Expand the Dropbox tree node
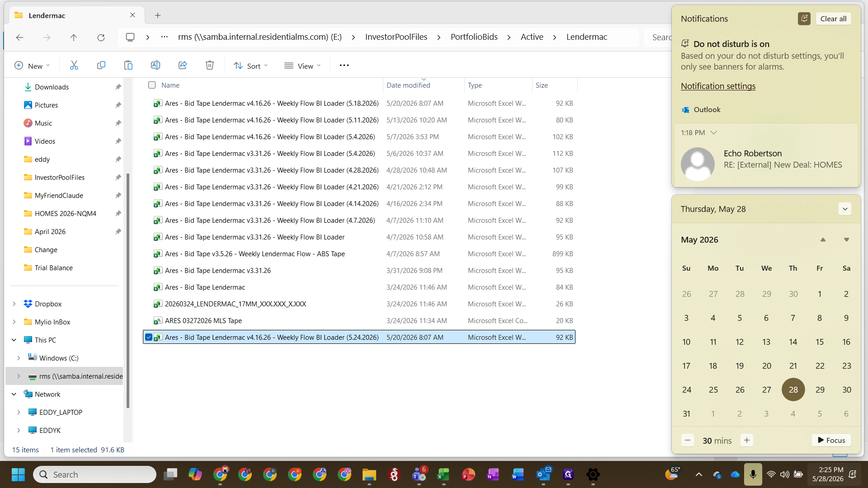The height and width of the screenshot is (488, 868). pyautogui.click(x=14, y=304)
